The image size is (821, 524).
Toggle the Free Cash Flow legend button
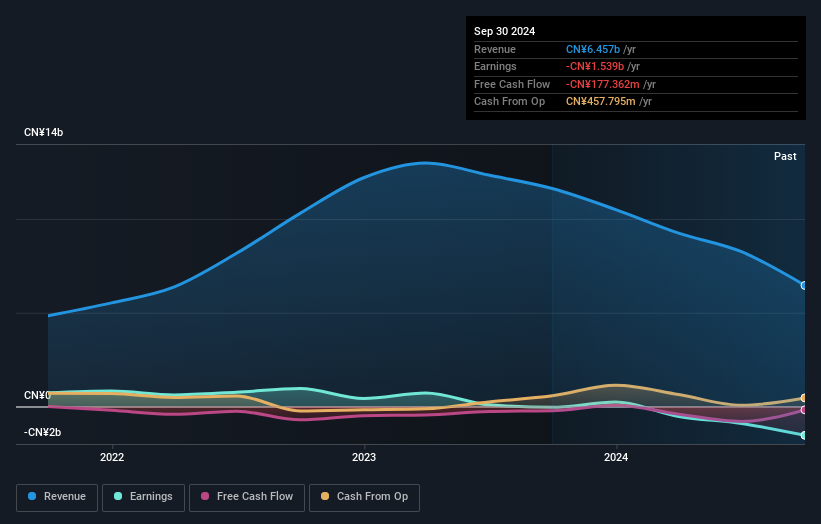point(247,497)
